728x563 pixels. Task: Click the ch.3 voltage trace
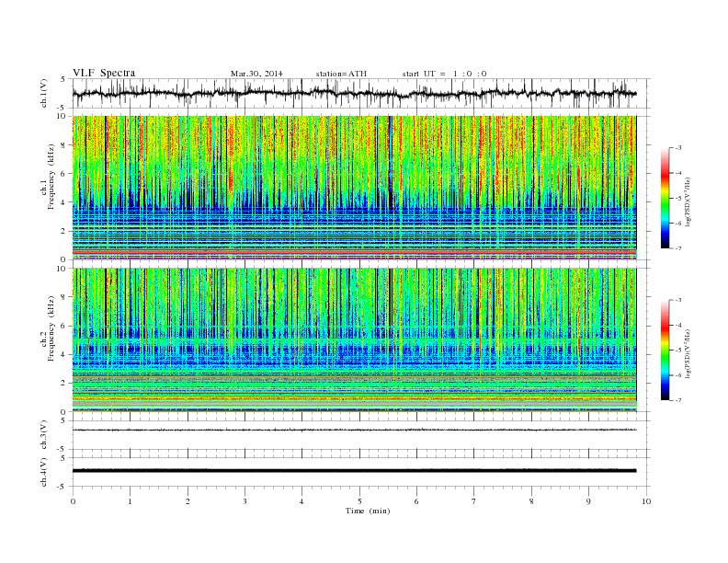(x=355, y=431)
